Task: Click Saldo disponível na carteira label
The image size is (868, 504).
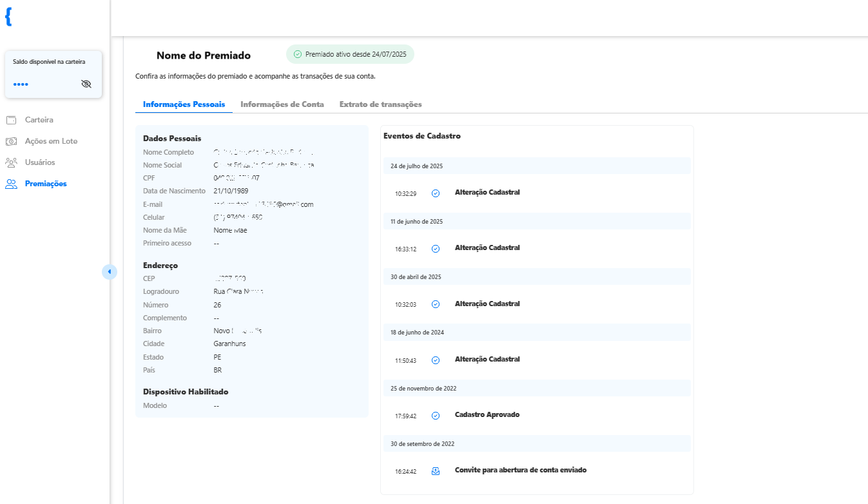Action: point(49,62)
